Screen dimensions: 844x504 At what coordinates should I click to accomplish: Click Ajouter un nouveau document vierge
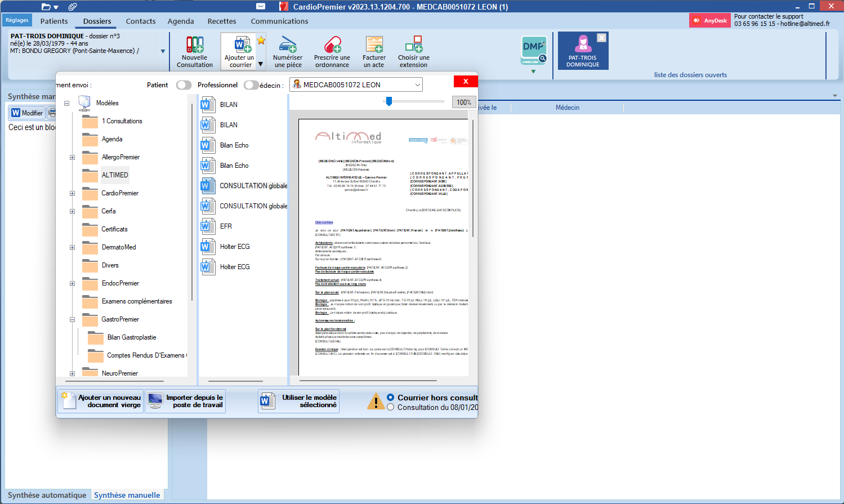pos(101,401)
